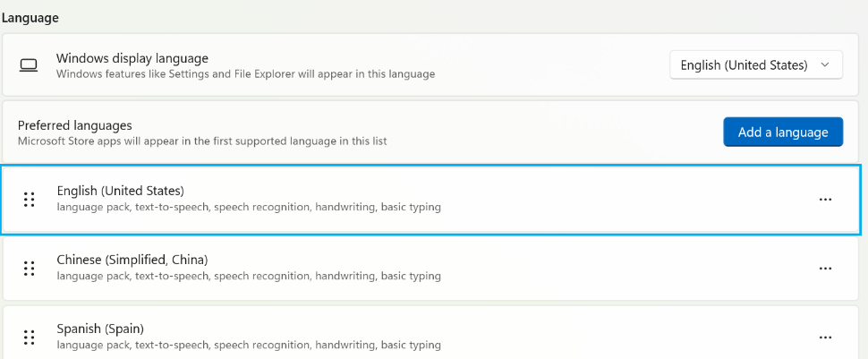Open more options for Chinese (Simplified, China)

pyautogui.click(x=825, y=269)
